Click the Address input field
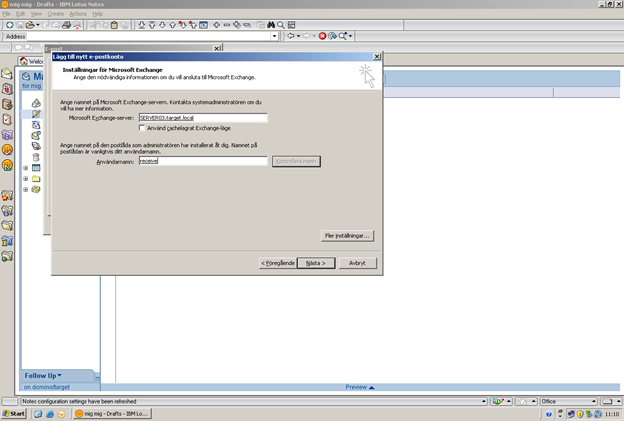The width and height of the screenshot is (624, 421). pos(149,36)
